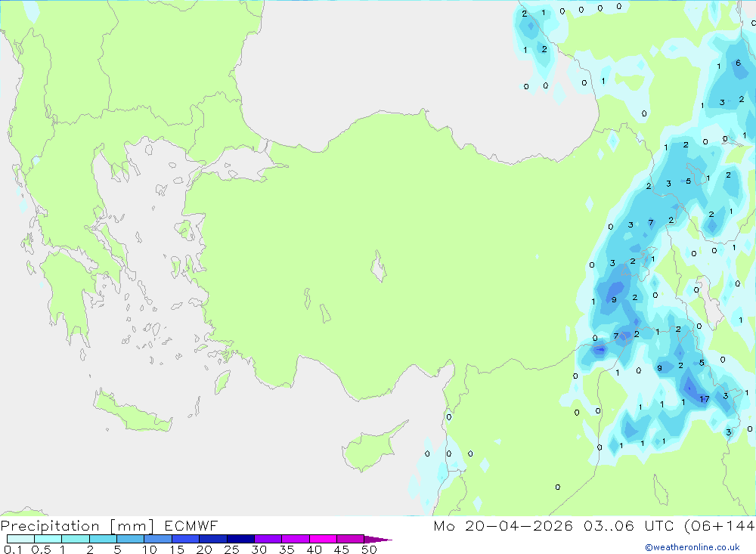Choose the 40–45 mm magenta legend swatch
The width and height of the screenshot is (756, 554).
323,539
